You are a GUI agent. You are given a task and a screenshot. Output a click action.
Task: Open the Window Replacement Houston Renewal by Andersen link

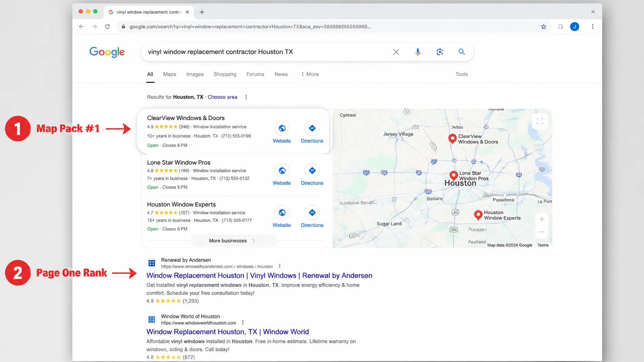259,275
